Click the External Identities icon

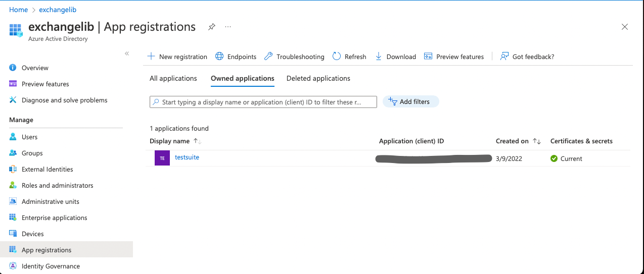tap(13, 169)
